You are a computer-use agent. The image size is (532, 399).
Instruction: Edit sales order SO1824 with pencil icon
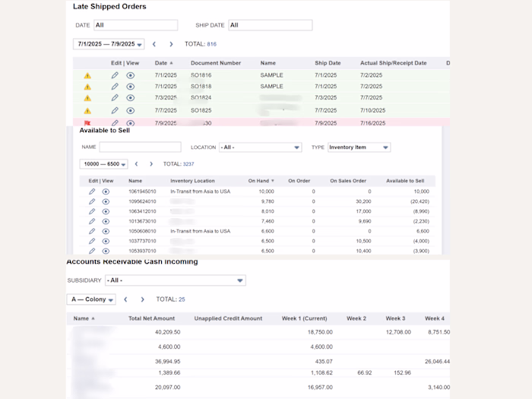click(x=115, y=98)
